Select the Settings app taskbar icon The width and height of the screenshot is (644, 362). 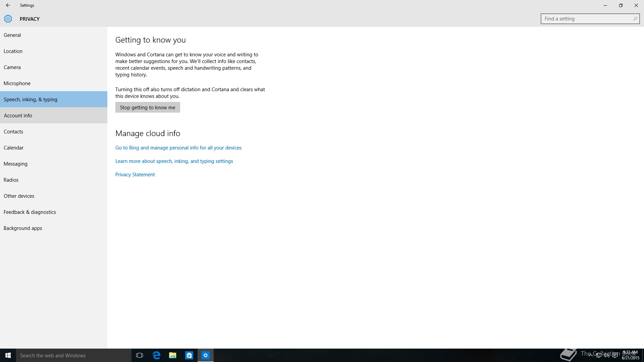(206, 355)
